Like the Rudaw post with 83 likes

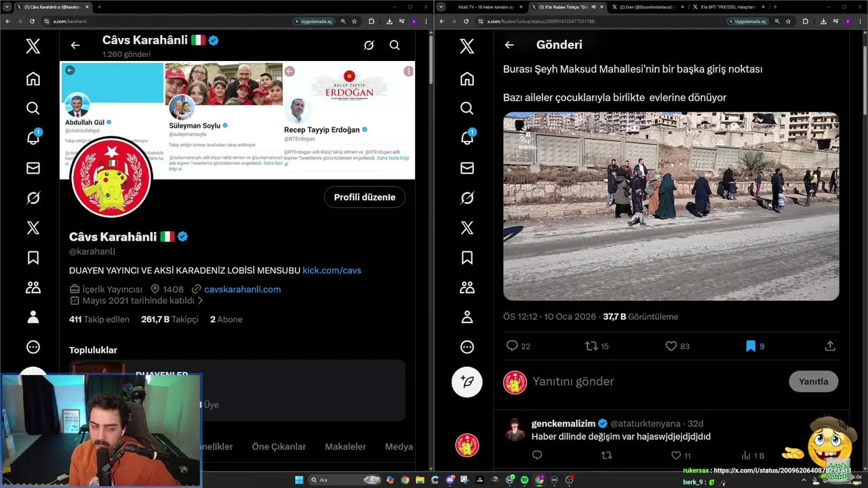(x=671, y=346)
